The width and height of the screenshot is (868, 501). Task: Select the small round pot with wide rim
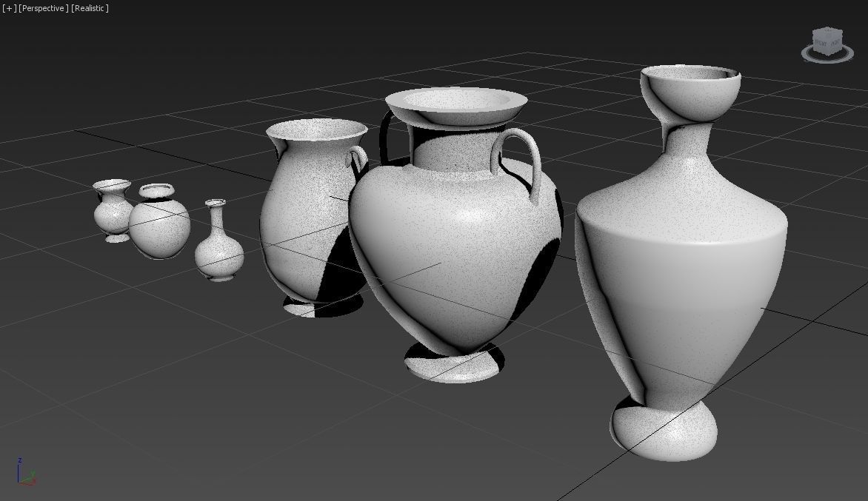tap(159, 222)
